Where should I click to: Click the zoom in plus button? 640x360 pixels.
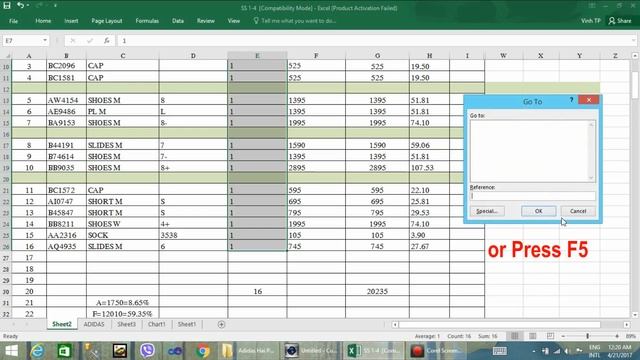click(x=617, y=336)
